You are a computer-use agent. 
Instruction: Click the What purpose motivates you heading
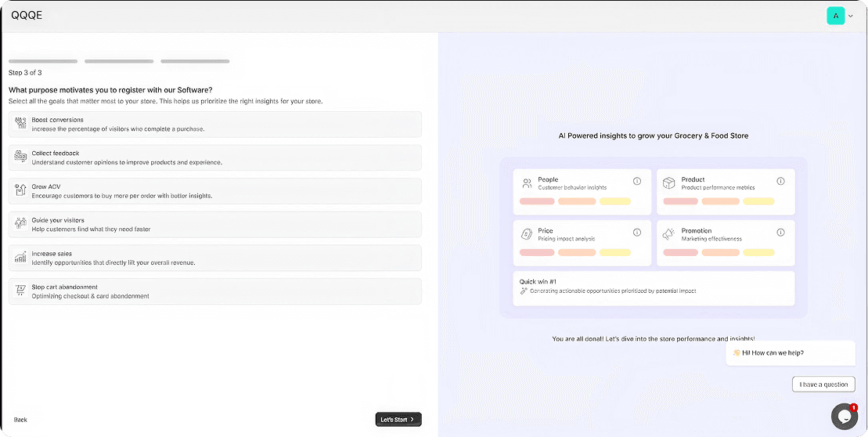(110, 90)
